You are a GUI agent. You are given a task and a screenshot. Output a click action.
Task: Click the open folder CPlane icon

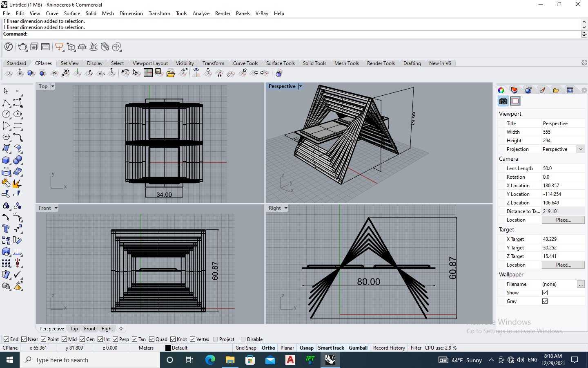pyautogui.click(x=171, y=73)
